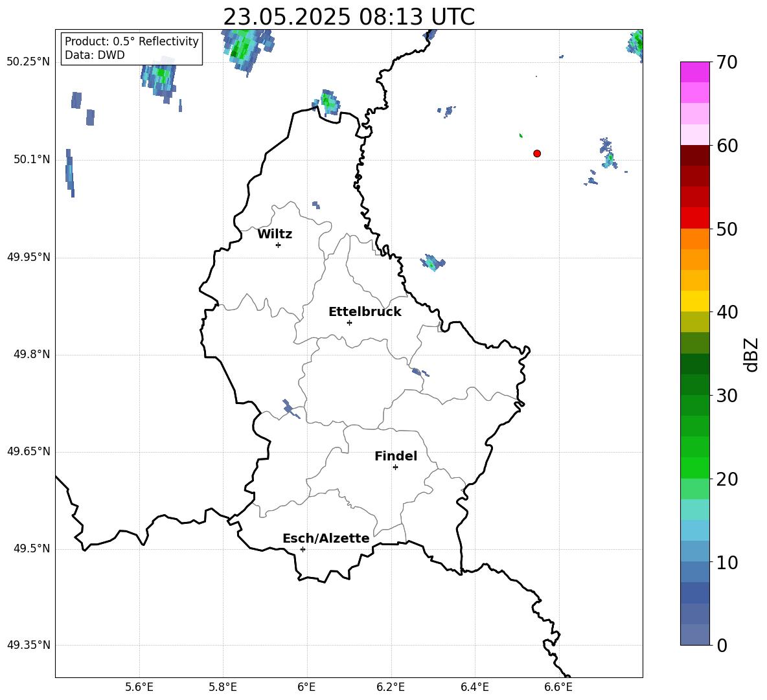Click the dark red swatch just below 60

[694, 155]
